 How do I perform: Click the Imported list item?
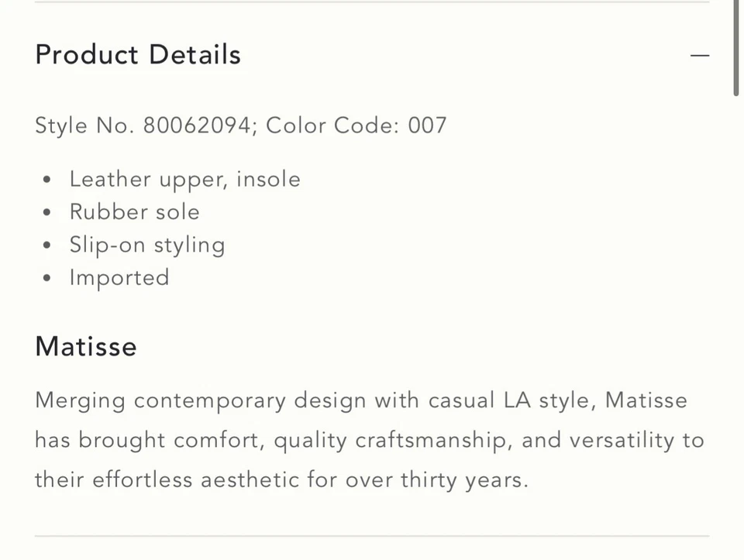pos(119,277)
